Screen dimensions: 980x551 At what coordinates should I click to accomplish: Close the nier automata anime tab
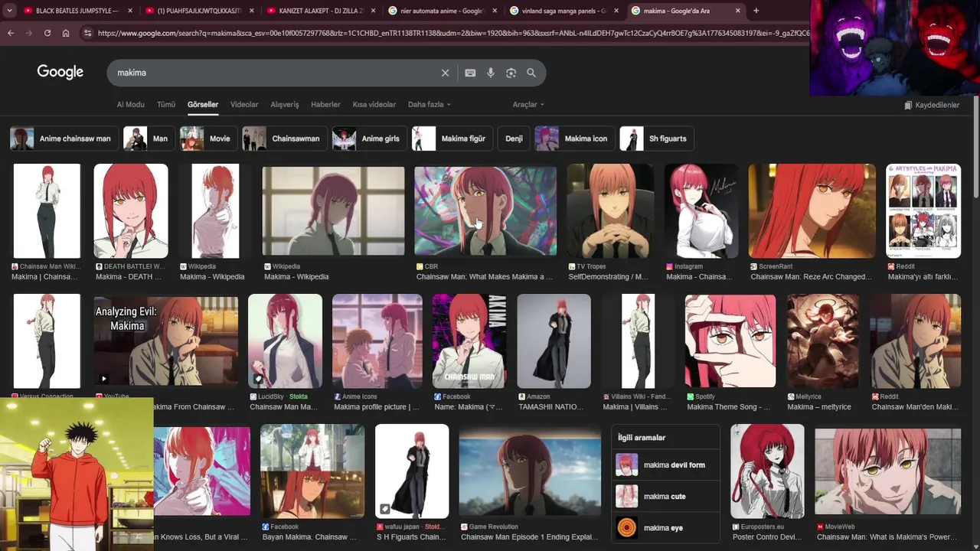[495, 11]
